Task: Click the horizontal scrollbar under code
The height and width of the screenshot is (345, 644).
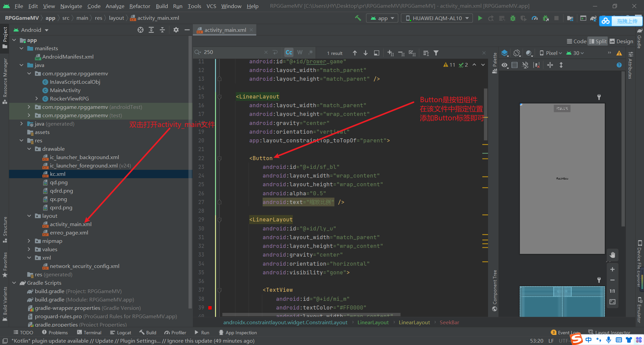Action: click(x=311, y=315)
